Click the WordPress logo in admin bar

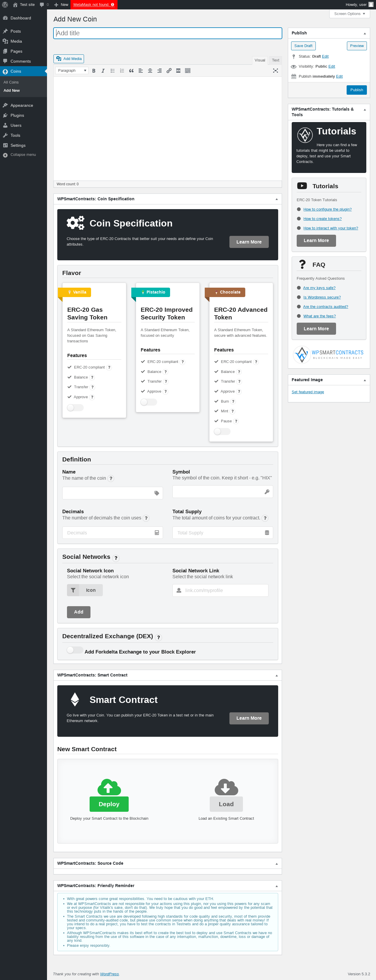5,5
